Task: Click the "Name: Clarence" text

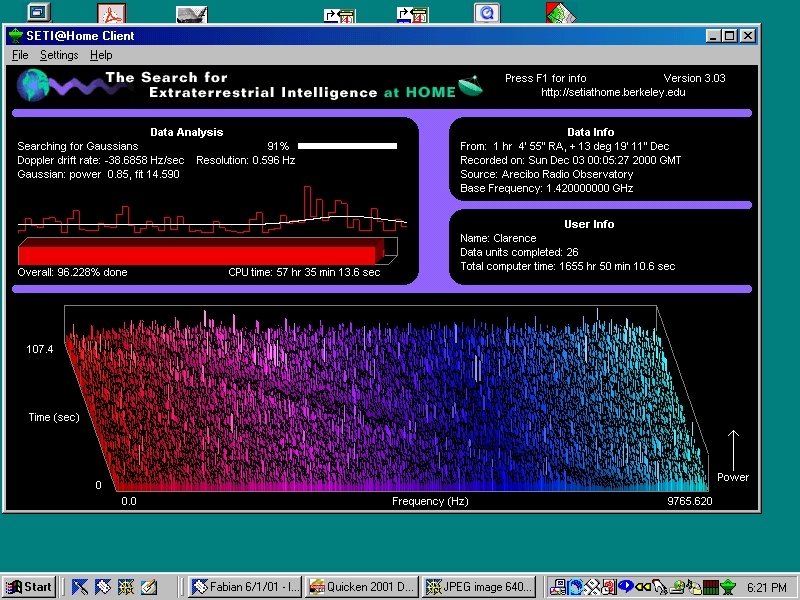Action: (498, 238)
